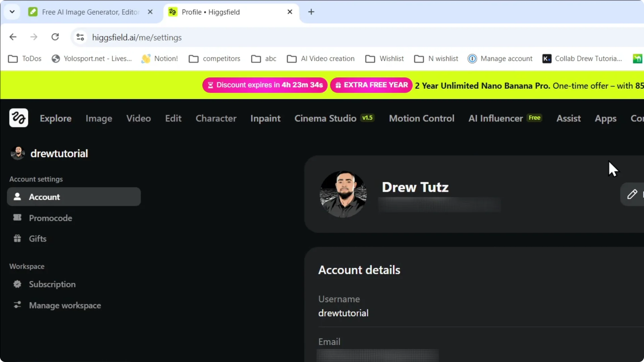Click the Manage workspace icon
The height and width of the screenshot is (362, 644).
pyautogui.click(x=17, y=305)
